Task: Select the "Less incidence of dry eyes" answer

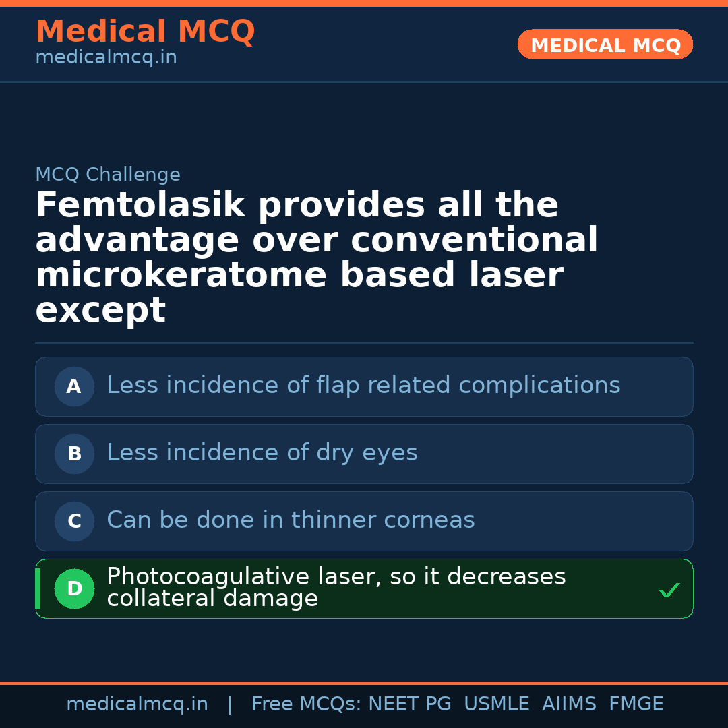Action: tap(262, 453)
